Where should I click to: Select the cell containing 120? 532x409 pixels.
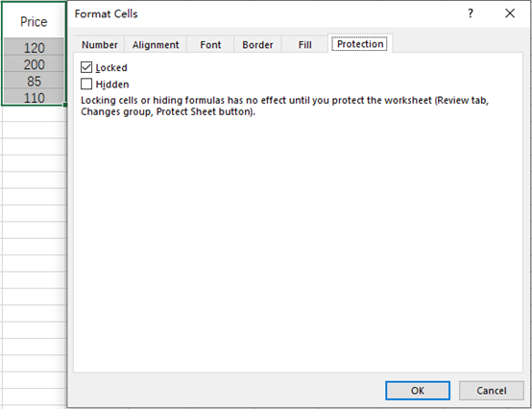pyautogui.click(x=34, y=47)
